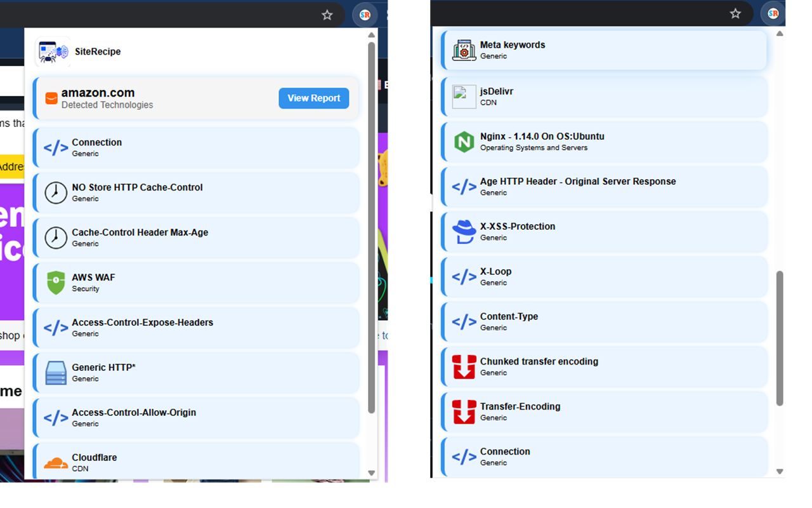This screenshot has height=508, width=812.
Task: Click the orange Cloudflare cloud icon
Action: pyautogui.click(x=56, y=463)
